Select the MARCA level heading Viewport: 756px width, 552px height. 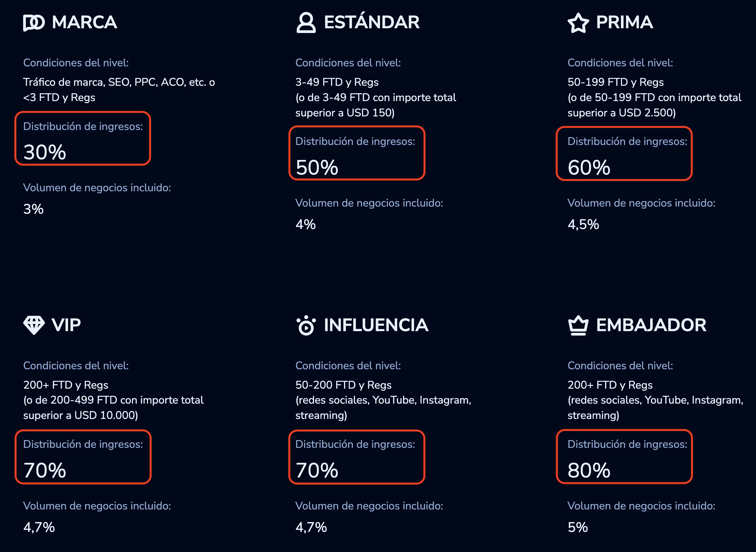pos(84,22)
